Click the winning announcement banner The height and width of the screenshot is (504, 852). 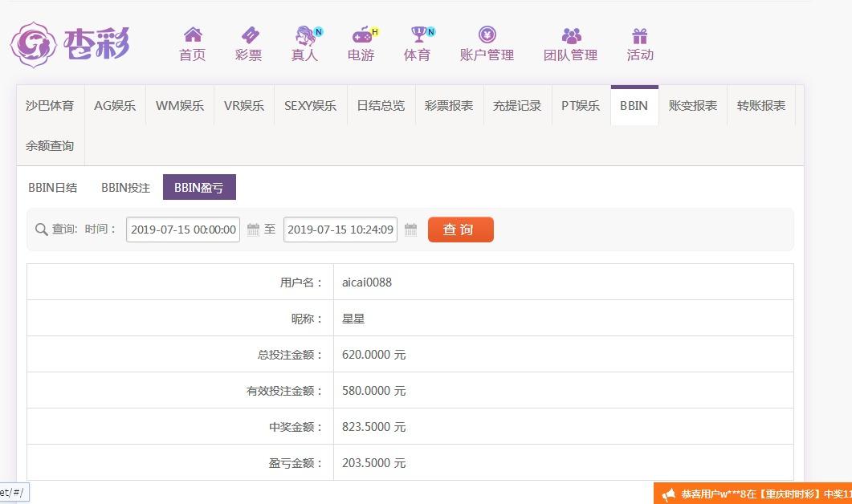click(x=755, y=494)
